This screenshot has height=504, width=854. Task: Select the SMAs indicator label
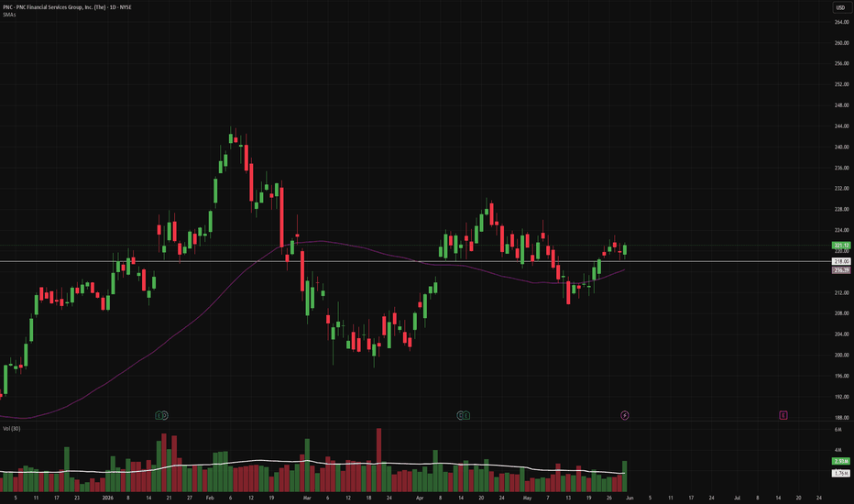point(9,15)
